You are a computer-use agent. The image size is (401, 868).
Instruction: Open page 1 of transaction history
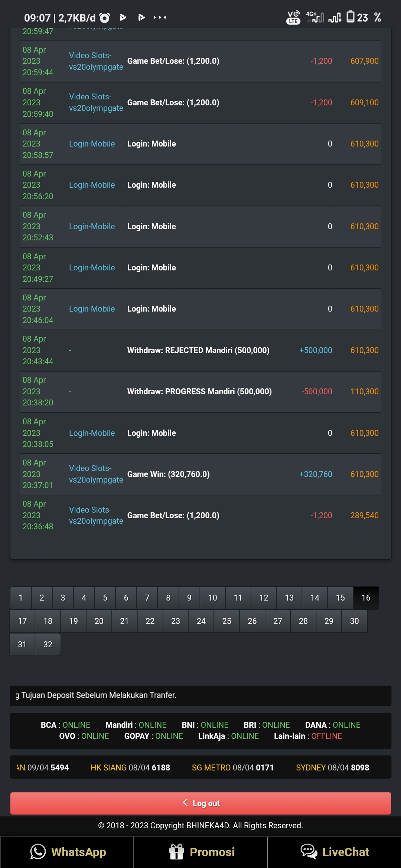(x=21, y=598)
